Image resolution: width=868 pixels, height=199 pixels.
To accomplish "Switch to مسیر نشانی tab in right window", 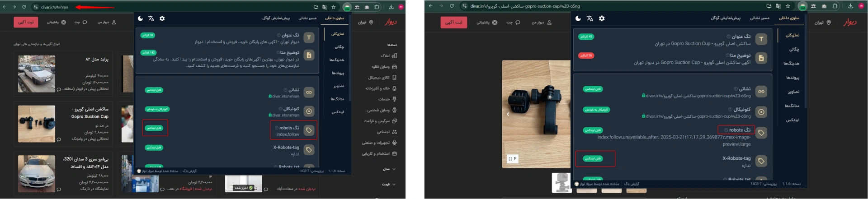I will click(759, 18).
